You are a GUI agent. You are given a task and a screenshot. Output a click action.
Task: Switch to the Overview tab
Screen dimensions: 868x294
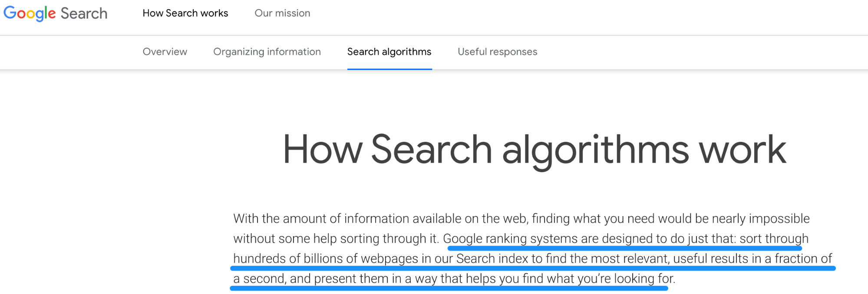tap(165, 52)
